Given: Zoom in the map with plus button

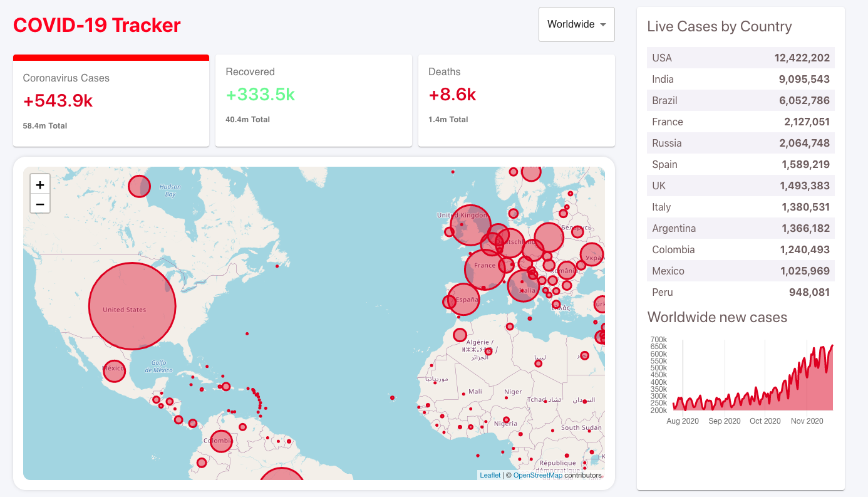Looking at the screenshot, I should coord(40,185).
